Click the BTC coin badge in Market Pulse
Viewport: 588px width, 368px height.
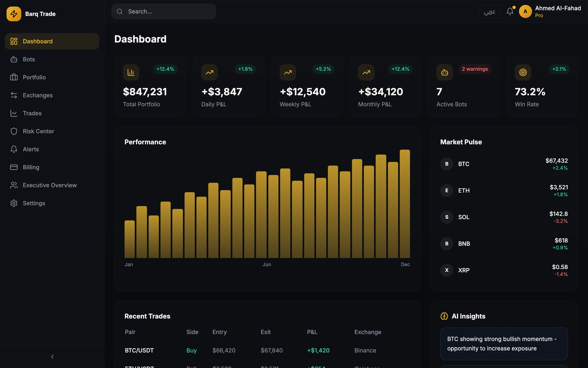(x=447, y=164)
